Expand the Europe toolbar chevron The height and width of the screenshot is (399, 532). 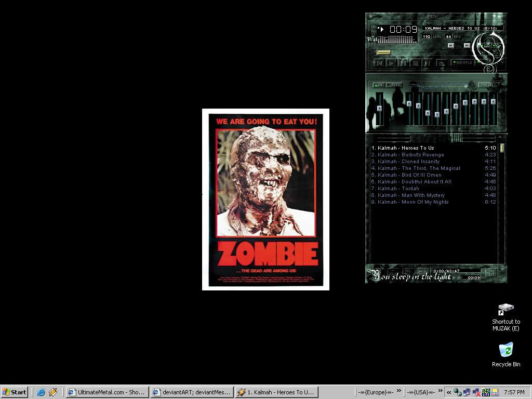tap(399, 391)
